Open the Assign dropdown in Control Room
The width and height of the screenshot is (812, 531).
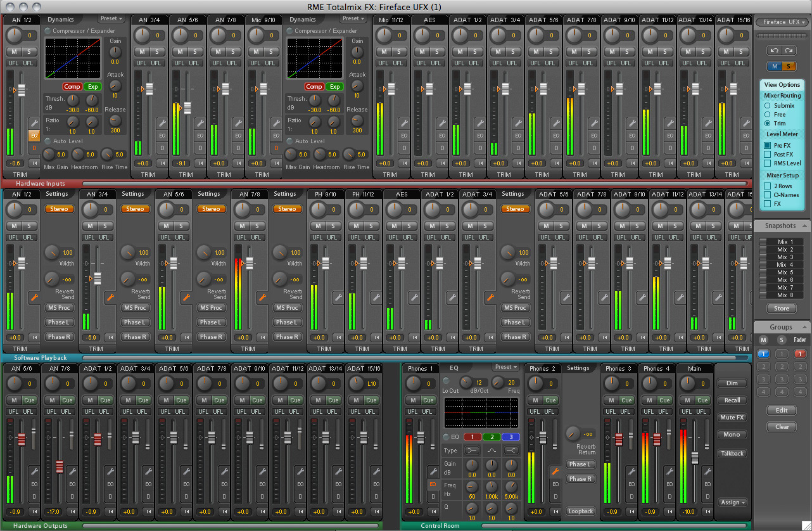tap(732, 502)
